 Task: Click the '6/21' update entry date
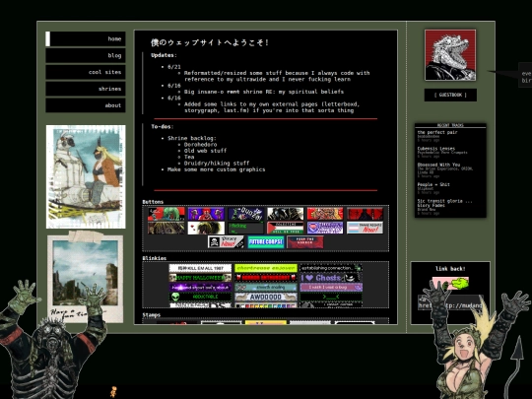(174, 67)
